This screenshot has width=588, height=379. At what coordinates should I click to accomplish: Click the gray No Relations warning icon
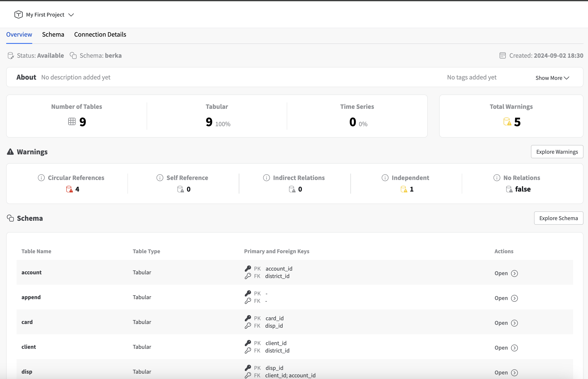pyautogui.click(x=509, y=189)
